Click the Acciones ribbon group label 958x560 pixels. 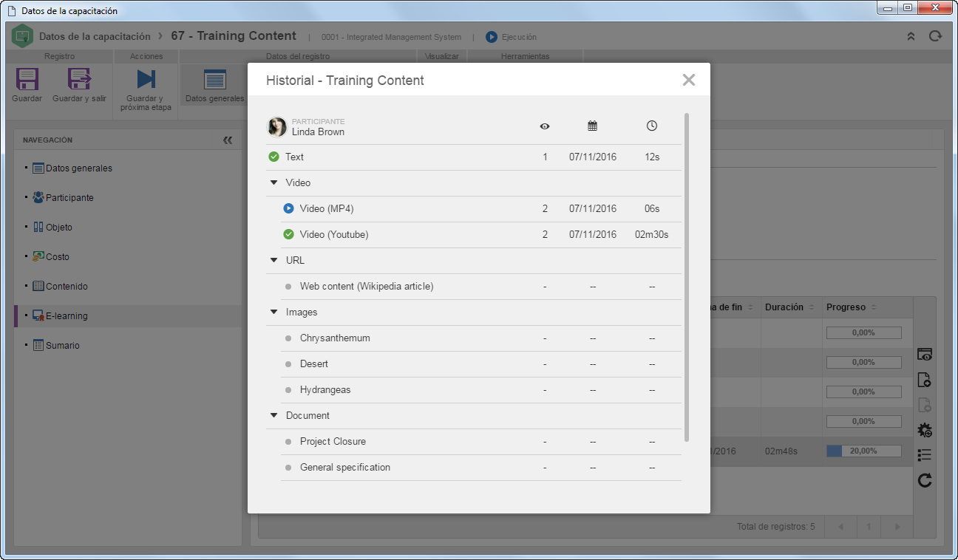(x=146, y=56)
